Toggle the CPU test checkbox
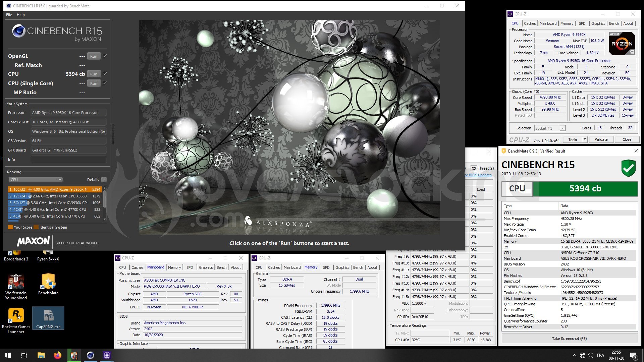The height and width of the screenshot is (362, 644). 105,74
